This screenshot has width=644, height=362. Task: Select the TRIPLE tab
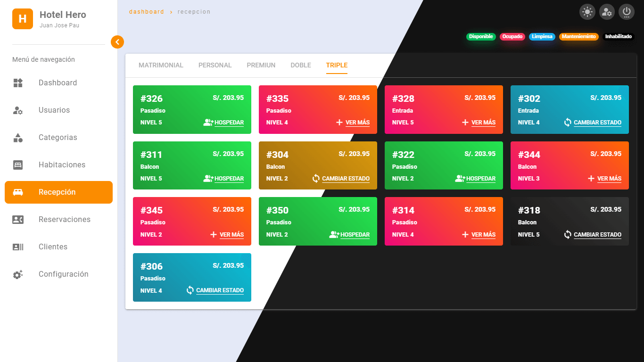pyautogui.click(x=337, y=66)
